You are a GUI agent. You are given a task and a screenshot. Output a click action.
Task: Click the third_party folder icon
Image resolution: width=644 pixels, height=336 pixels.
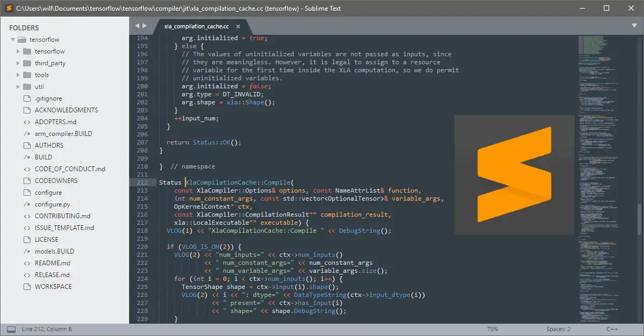coord(27,63)
